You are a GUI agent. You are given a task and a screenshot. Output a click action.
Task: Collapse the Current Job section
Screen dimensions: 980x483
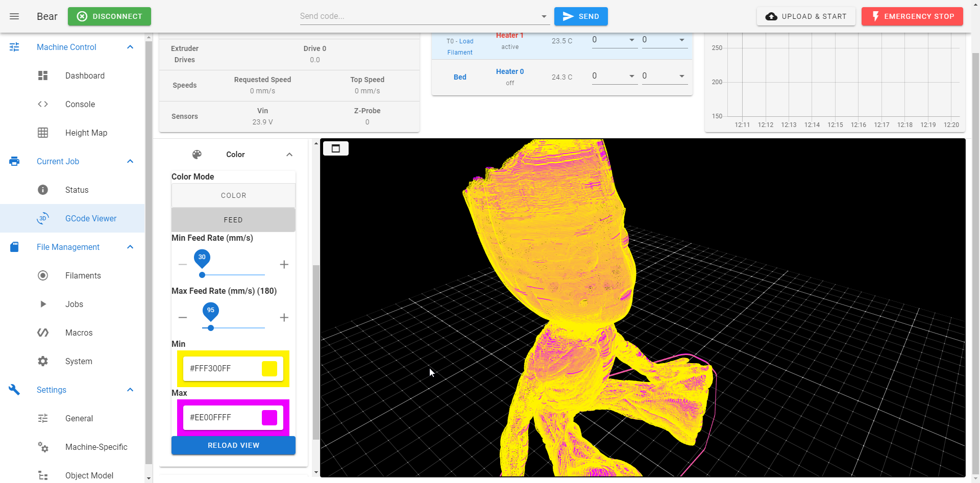(x=130, y=161)
